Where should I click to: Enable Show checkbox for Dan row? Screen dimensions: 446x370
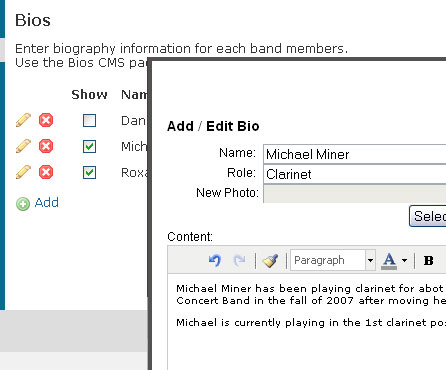tap(89, 120)
